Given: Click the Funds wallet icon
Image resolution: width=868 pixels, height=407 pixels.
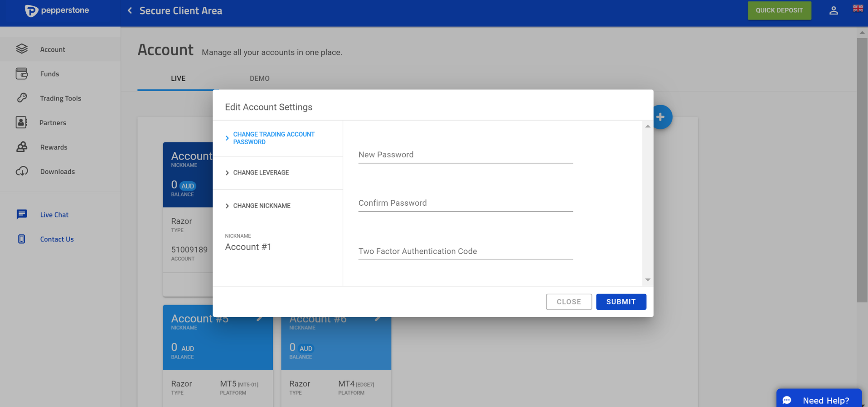Looking at the screenshot, I should pos(22,73).
